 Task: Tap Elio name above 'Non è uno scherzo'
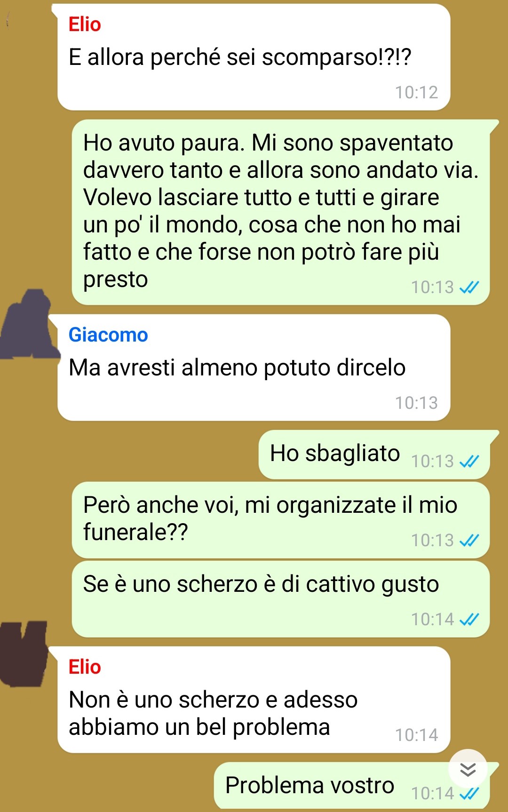[x=85, y=667]
